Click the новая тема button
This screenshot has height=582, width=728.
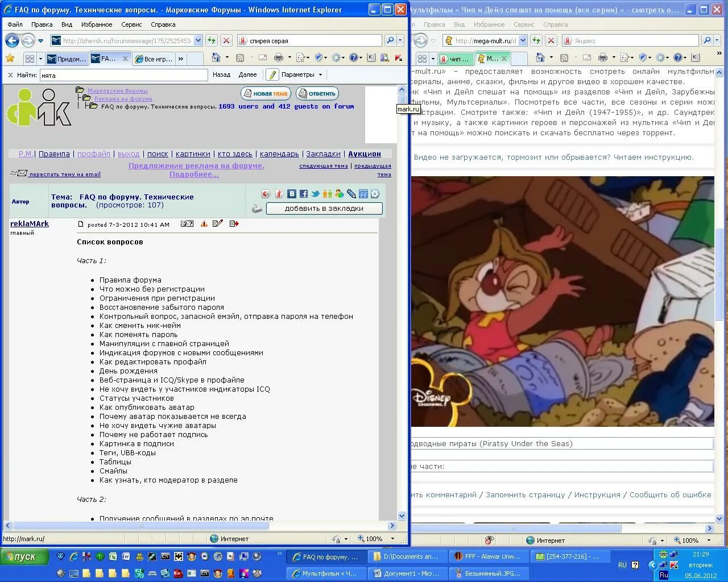point(266,93)
